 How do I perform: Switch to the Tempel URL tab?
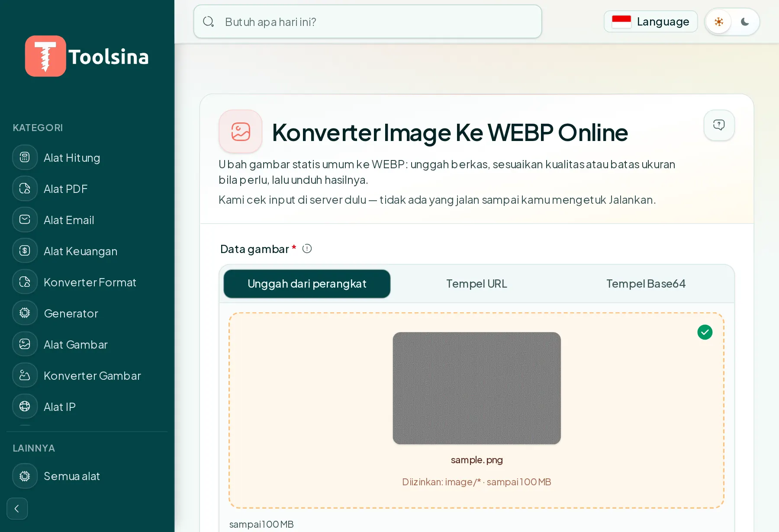click(476, 284)
